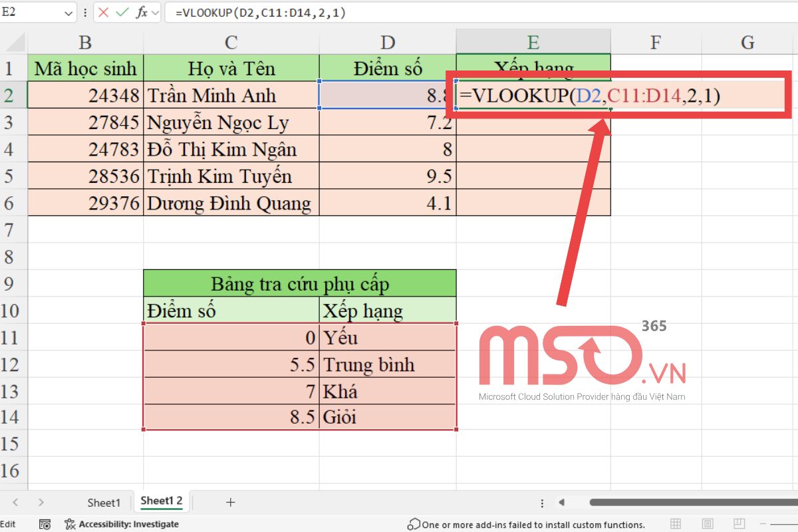The width and height of the screenshot is (798, 532).
Task: Click cell containing 29376
Action: coord(85,203)
